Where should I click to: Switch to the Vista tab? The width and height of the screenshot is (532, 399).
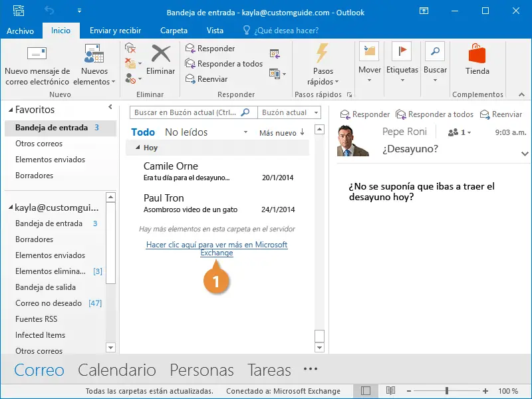(x=215, y=31)
